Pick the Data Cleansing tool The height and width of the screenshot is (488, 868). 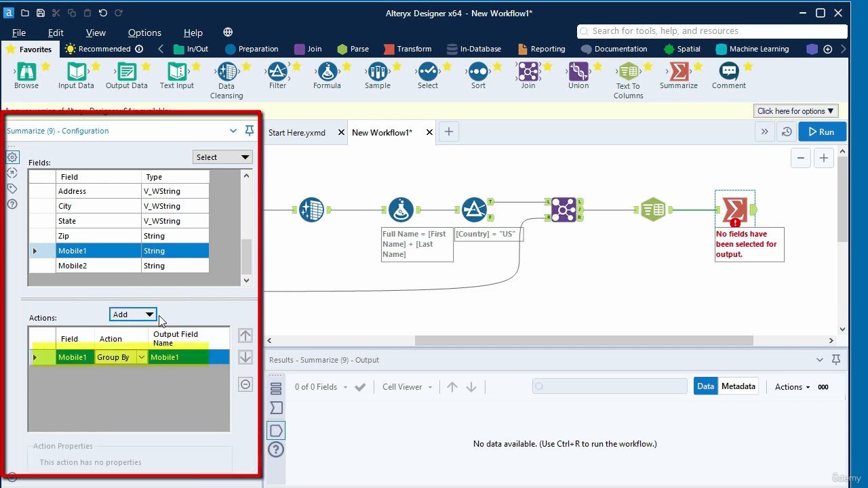pos(226,80)
